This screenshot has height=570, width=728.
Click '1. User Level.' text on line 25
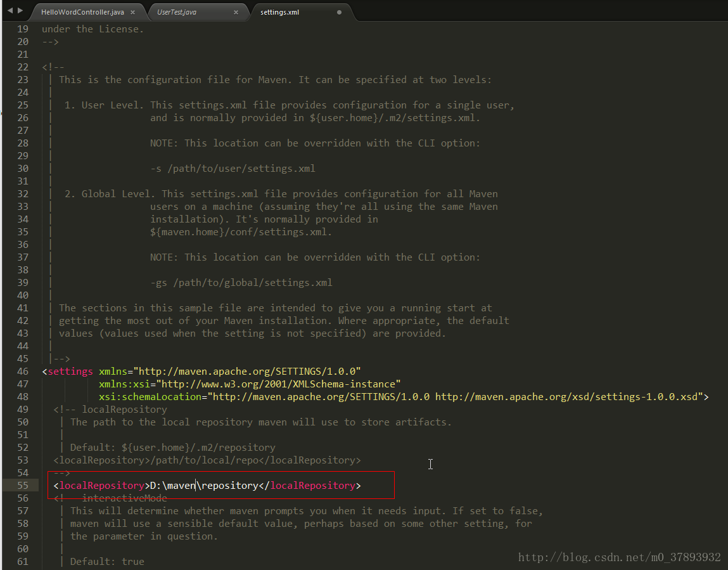(104, 105)
